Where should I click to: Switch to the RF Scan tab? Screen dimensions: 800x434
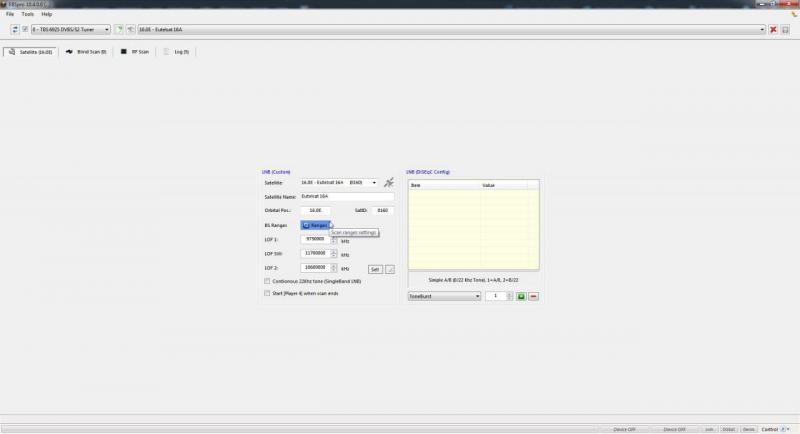pos(135,52)
